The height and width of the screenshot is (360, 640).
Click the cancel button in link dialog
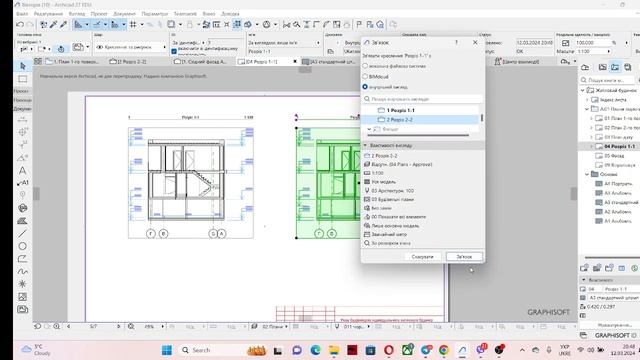[x=422, y=257]
